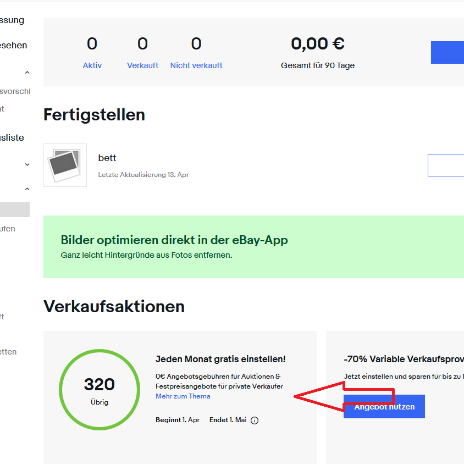Show 'Nicht verkauft' listings

196,65
